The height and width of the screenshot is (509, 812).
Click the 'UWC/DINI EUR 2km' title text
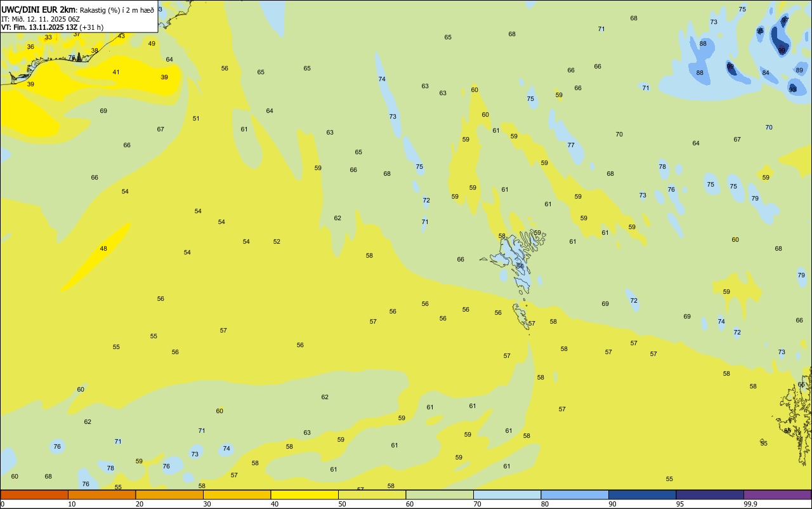click(x=39, y=10)
